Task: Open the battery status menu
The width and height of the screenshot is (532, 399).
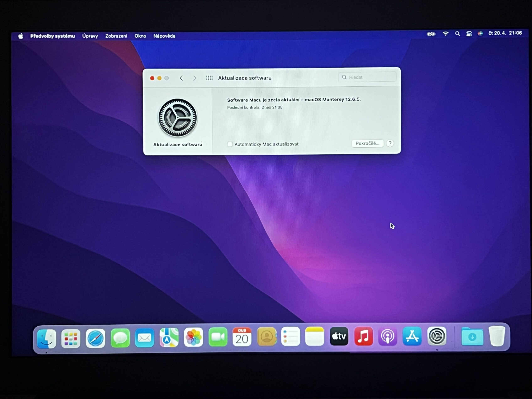Action: (431, 34)
